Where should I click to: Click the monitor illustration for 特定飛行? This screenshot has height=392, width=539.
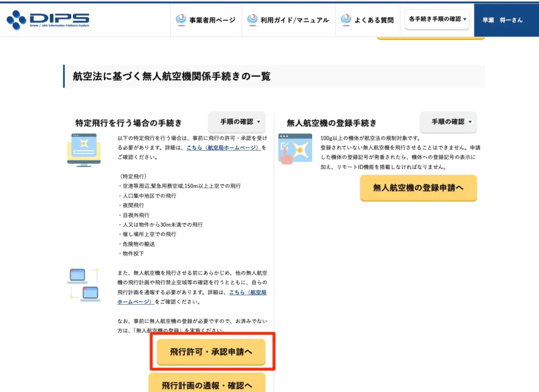coord(84,149)
